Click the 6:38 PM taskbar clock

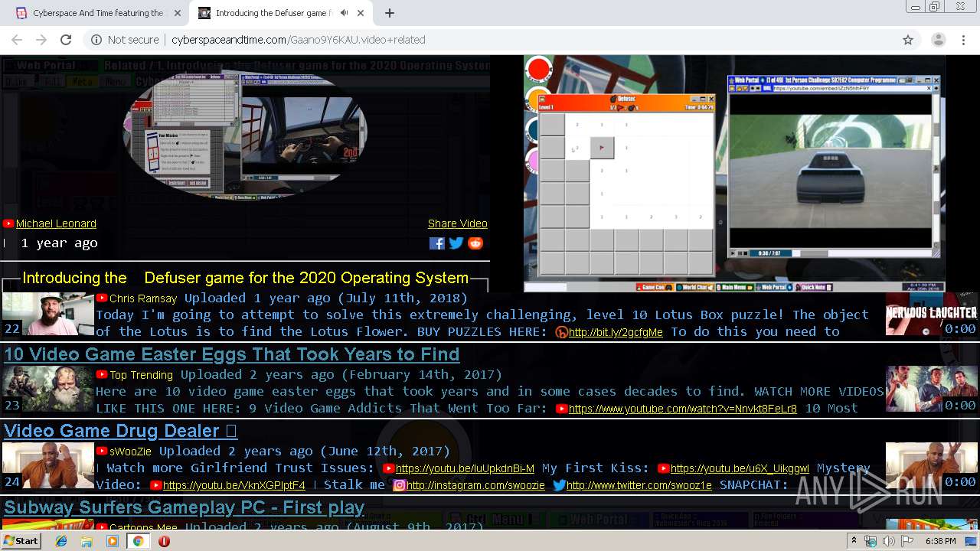pos(940,541)
